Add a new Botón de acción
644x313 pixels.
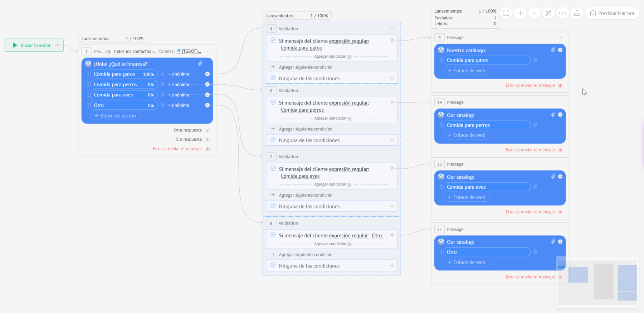click(116, 116)
